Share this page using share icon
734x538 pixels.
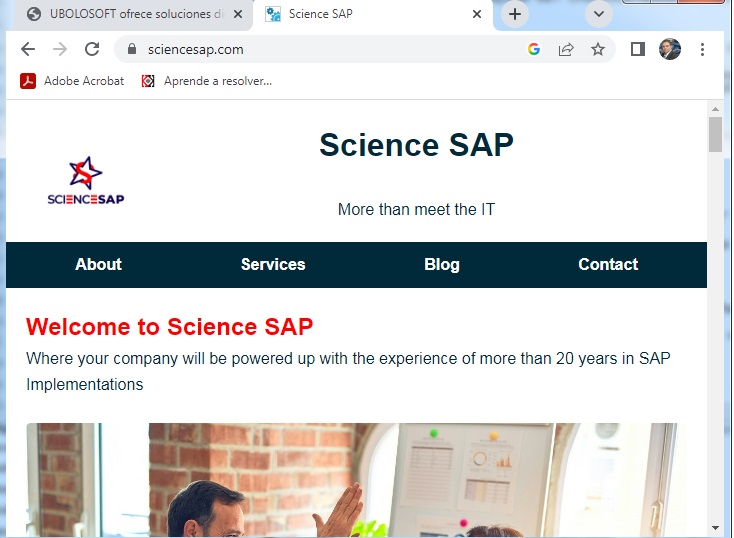point(566,49)
